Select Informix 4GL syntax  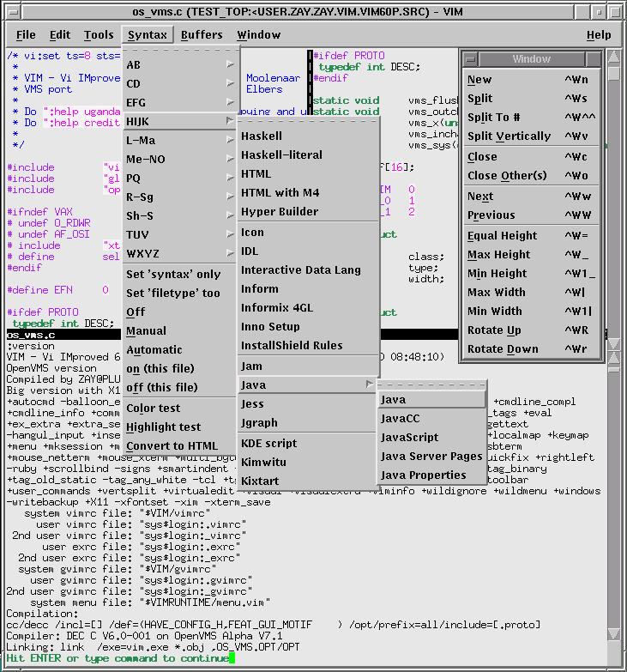pos(308,308)
